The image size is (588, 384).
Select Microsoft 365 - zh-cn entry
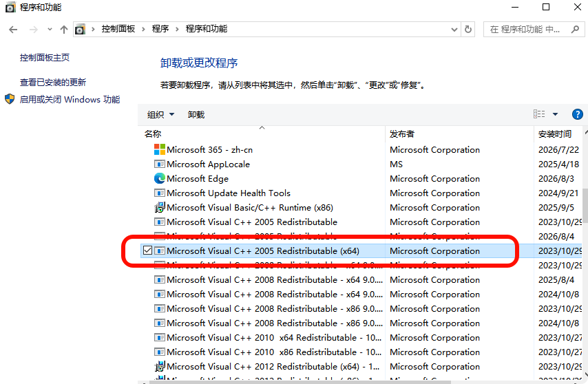coord(209,150)
